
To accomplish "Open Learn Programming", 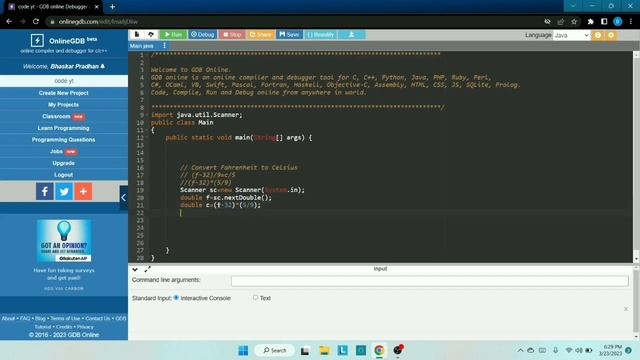I will point(64,128).
